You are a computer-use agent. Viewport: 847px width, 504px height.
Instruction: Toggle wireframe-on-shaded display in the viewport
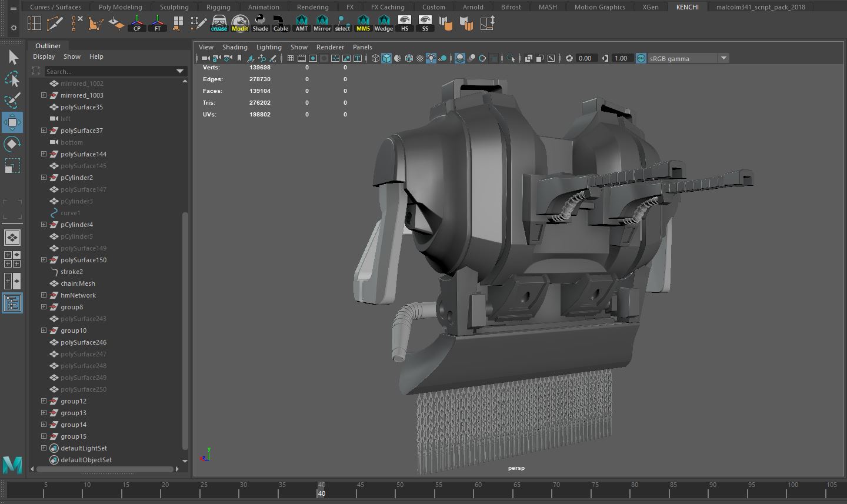(x=409, y=58)
